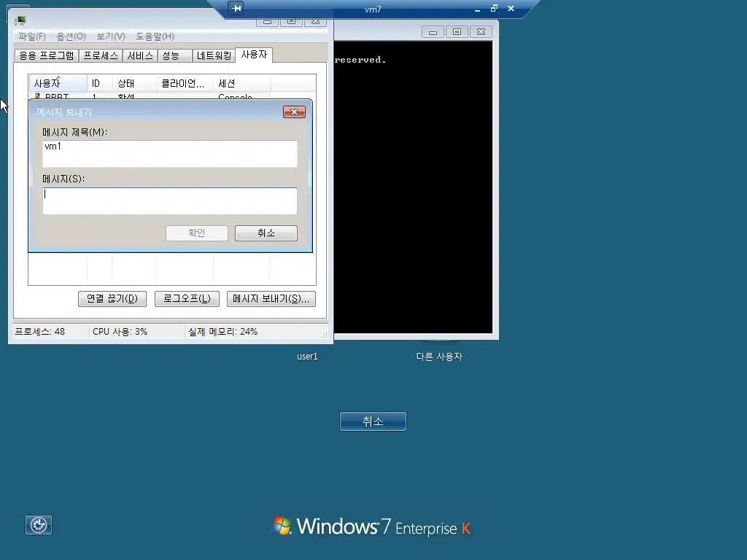Open the 도움말(H) menu
The height and width of the screenshot is (560, 747).
(x=155, y=36)
